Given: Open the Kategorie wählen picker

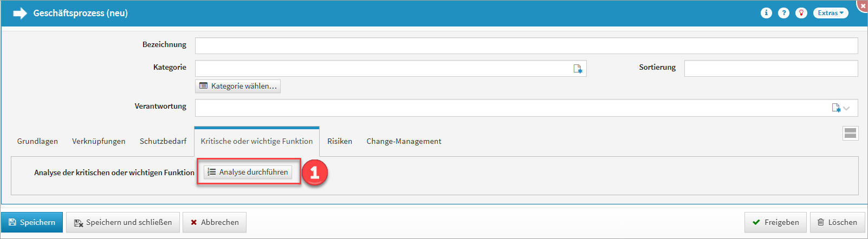Looking at the screenshot, I should [x=238, y=86].
